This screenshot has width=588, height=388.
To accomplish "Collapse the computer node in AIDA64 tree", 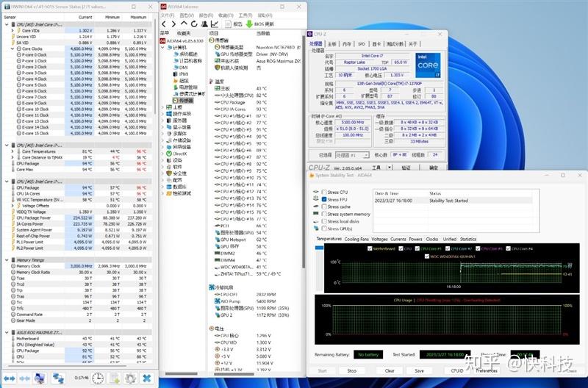I will coord(162,48).
